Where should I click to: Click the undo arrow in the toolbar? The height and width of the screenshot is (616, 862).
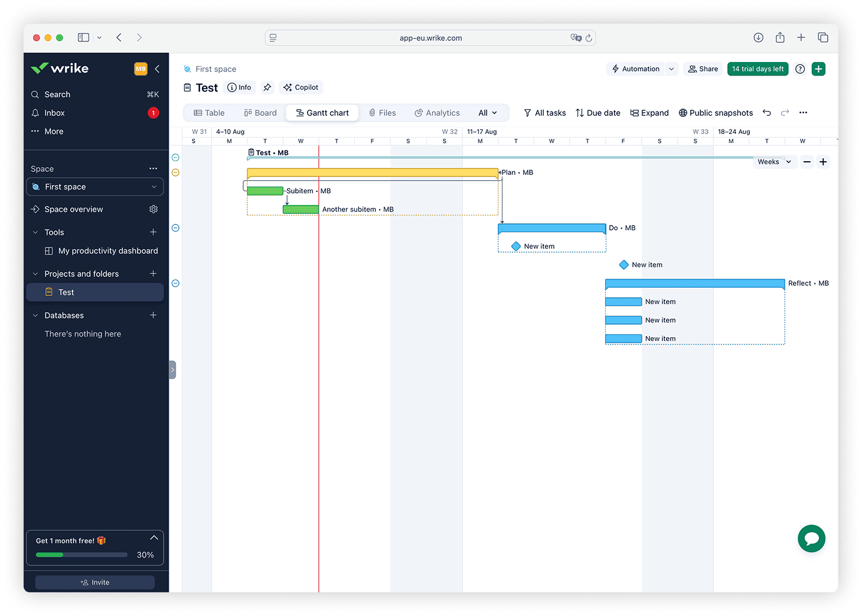pyautogui.click(x=766, y=112)
